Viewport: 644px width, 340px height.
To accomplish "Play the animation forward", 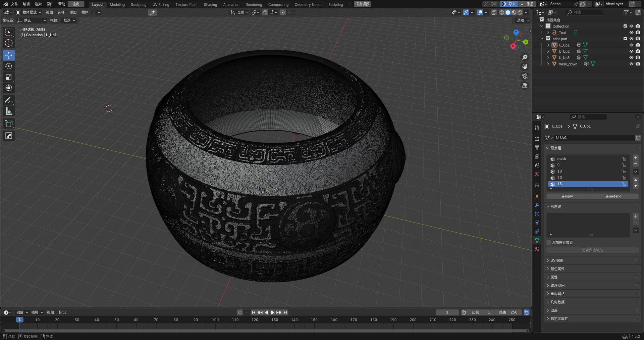I will pyautogui.click(x=272, y=312).
